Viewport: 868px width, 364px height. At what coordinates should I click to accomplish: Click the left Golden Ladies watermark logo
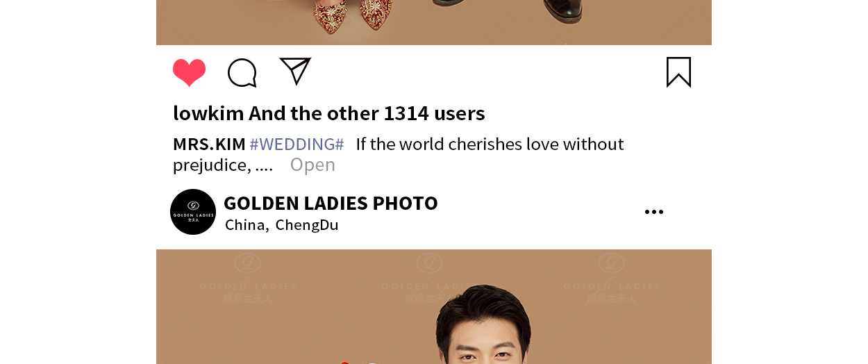[x=248, y=278]
